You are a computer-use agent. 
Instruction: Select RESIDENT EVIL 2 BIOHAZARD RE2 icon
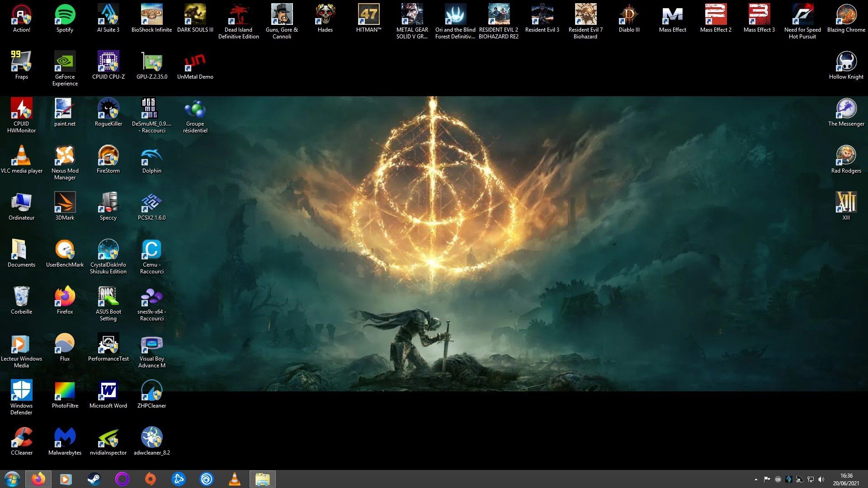(499, 21)
